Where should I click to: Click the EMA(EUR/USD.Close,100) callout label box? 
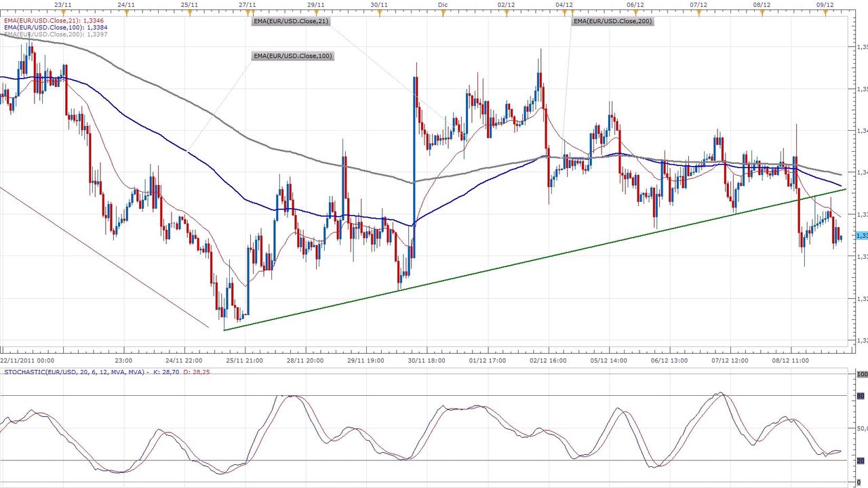pos(293,56)
